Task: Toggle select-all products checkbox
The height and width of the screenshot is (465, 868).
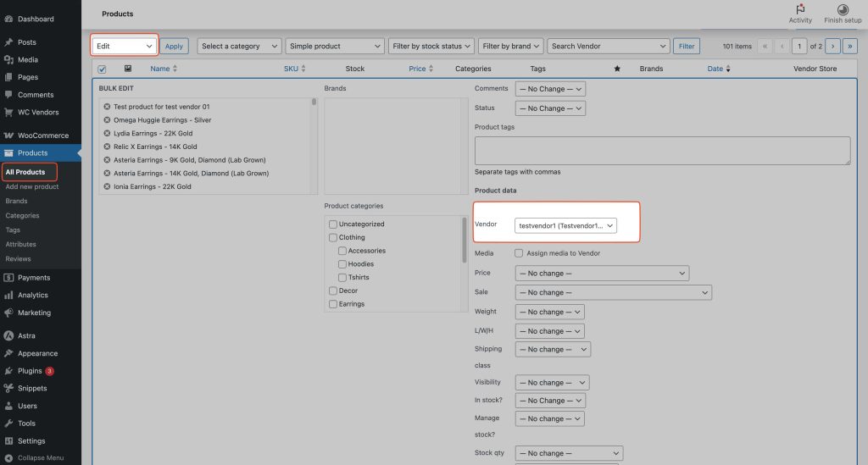Action: [x=102, y=69]
